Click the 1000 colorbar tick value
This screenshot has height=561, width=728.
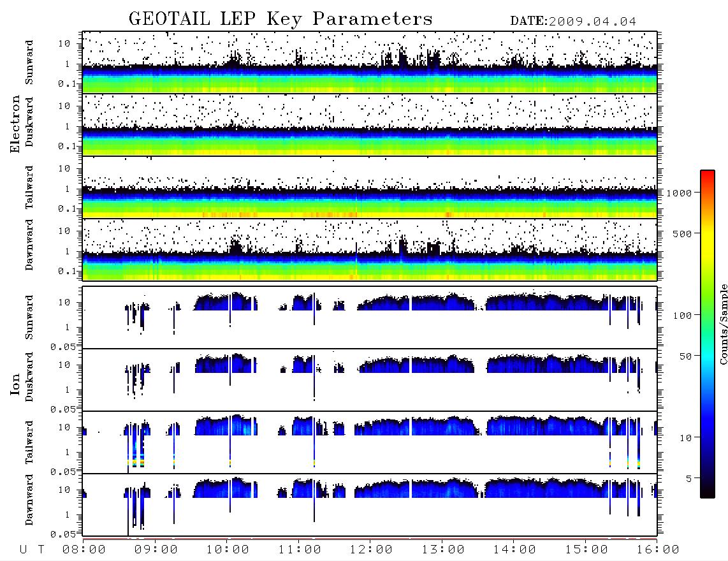pyautogui.click(x=680, y=193)
